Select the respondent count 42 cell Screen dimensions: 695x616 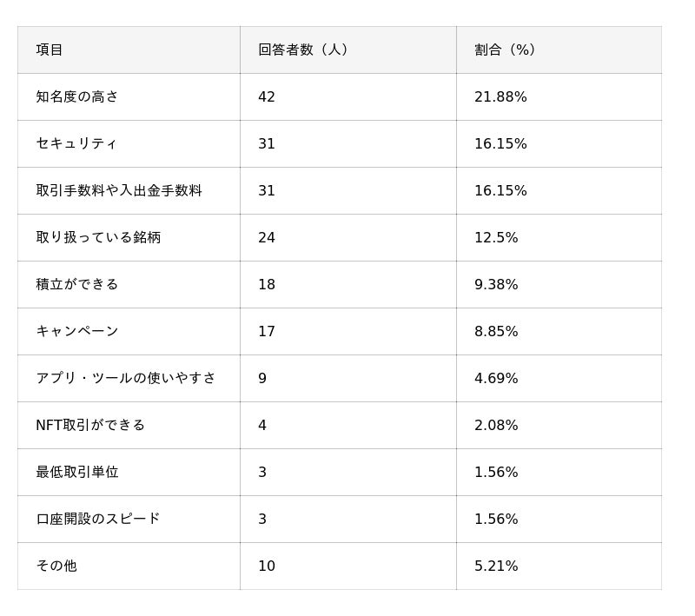[x=267, y=96]
